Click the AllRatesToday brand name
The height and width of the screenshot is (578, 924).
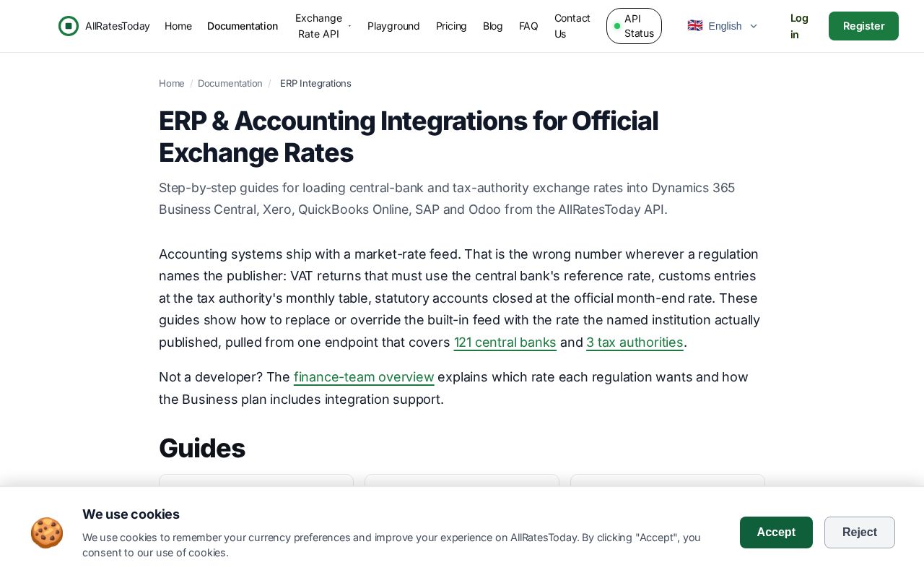(118, 26)
